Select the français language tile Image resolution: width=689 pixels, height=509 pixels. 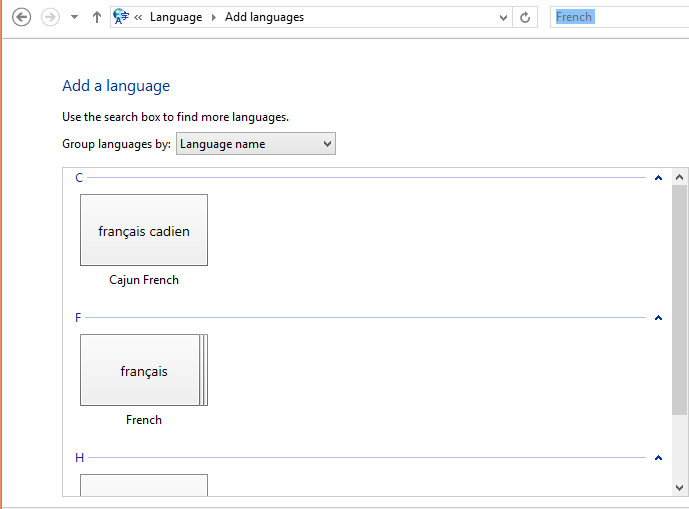pyautogui.click(x=144, y=370)
